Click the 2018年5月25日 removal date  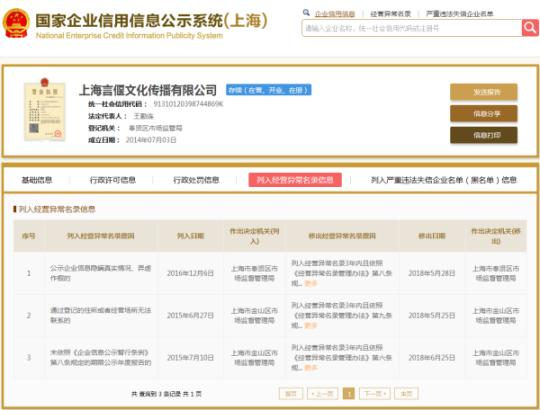[432, 315]
